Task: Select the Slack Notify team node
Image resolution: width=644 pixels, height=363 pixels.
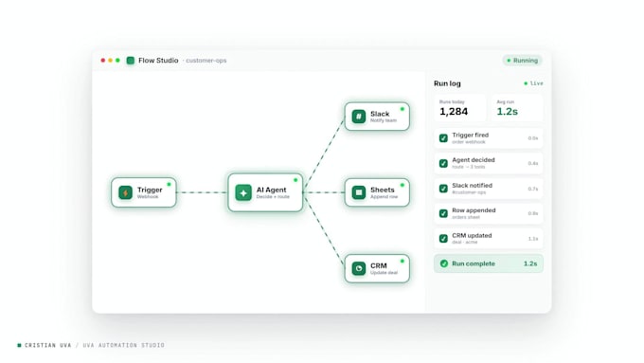Action: tap(377, 117)
